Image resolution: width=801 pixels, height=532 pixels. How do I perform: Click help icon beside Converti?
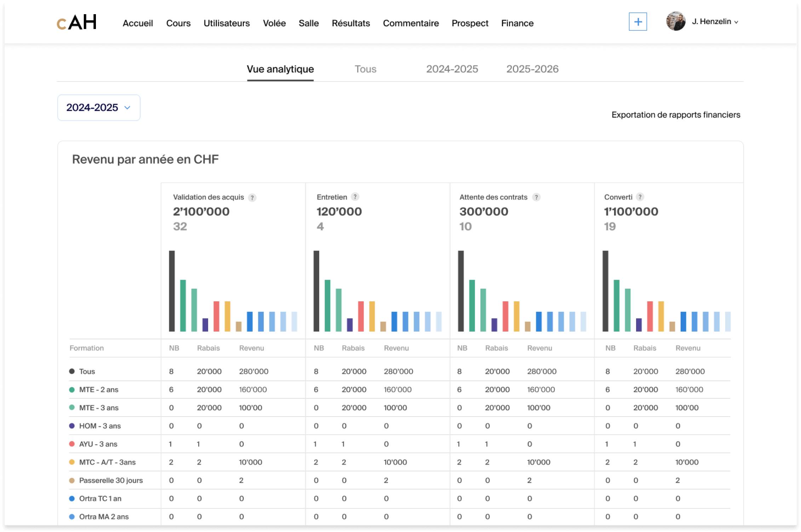tap(640, 197)
